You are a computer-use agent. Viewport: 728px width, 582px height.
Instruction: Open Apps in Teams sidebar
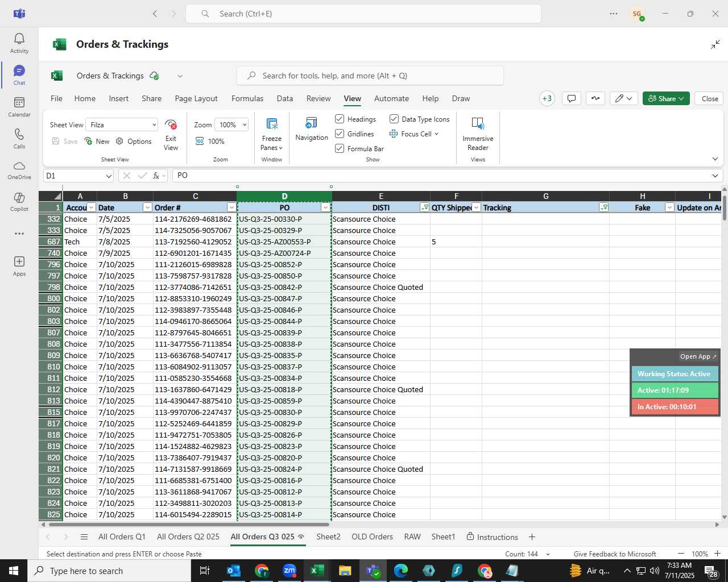19,266
